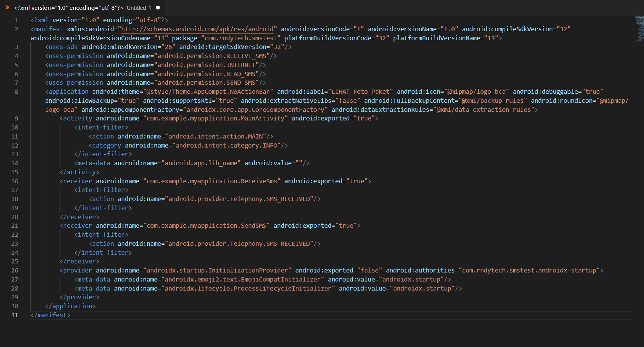Click "androidx.core.app.CoreComponentFactory" value
The image size is (644, 347).
pyautogui.click(x=255, y=110)
